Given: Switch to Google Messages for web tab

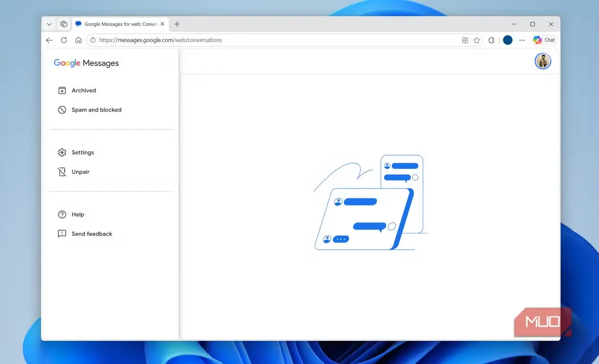Looking at the screenshot, I should coord(120,24).
